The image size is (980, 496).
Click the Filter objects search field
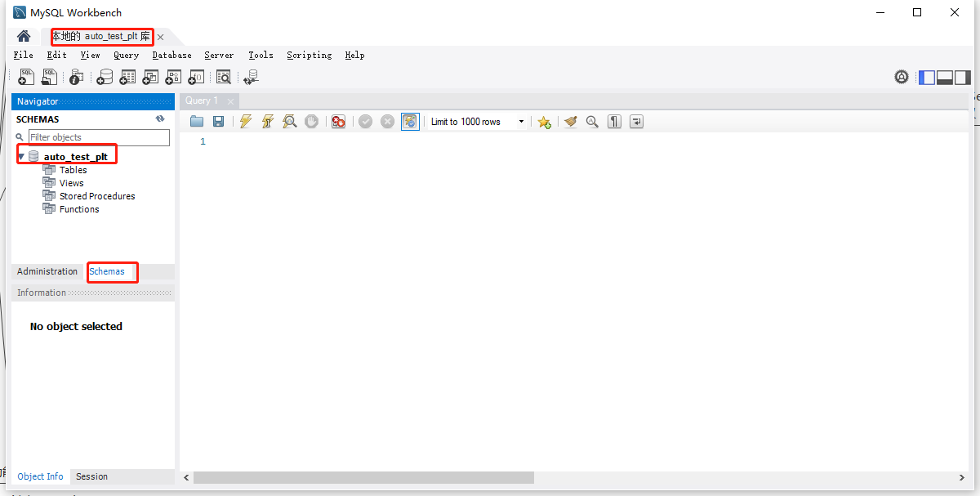[99, 137]
